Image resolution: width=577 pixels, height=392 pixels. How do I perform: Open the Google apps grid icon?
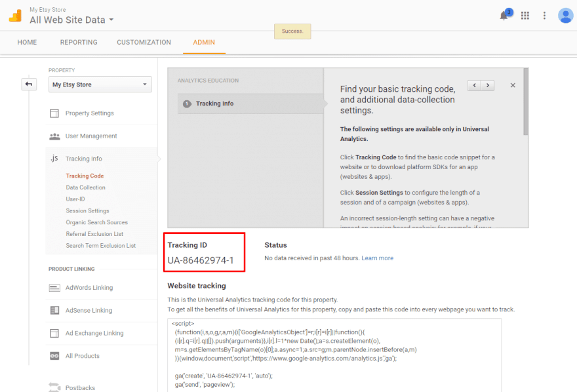525,16
